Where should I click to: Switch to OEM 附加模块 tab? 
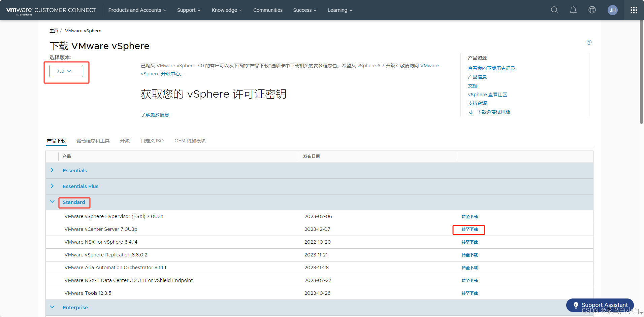point(190,141)
